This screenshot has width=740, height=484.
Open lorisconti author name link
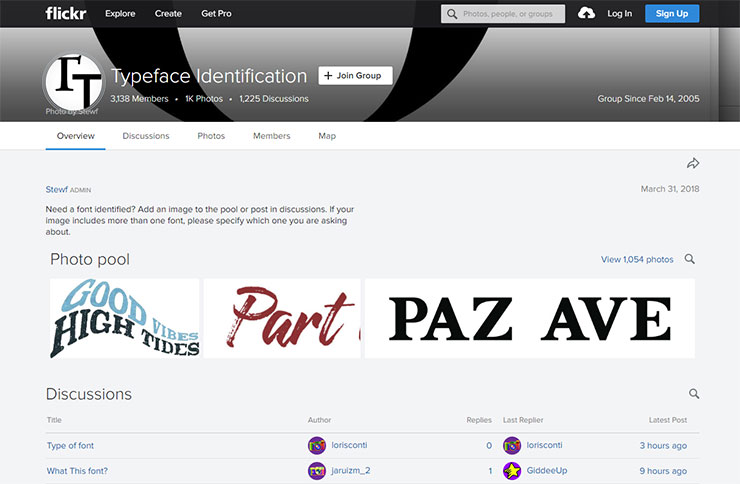pyautogui.click(x=349, y=445)
